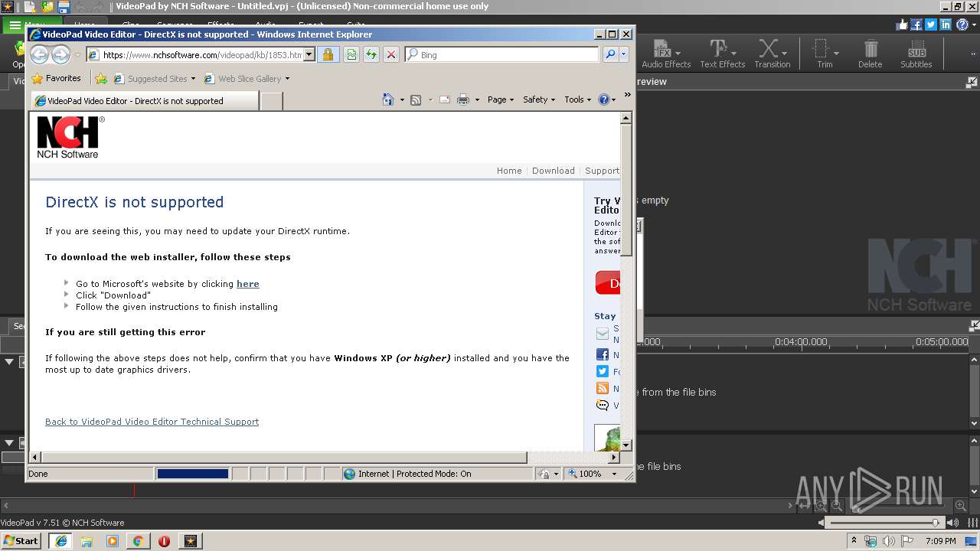The height and width of the screenshot is (551, 980).
Task: Click Download in NCH site navigation
Action: [553, 171]
